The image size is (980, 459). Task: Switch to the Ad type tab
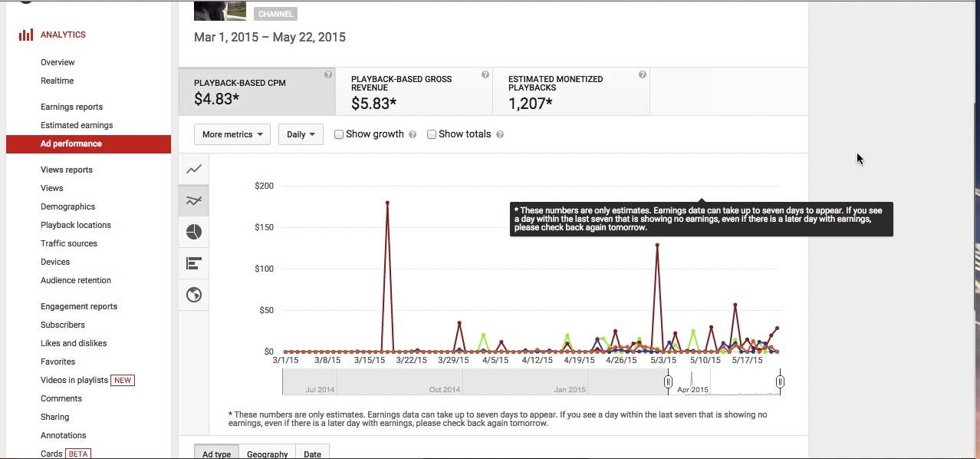point(216,452)
